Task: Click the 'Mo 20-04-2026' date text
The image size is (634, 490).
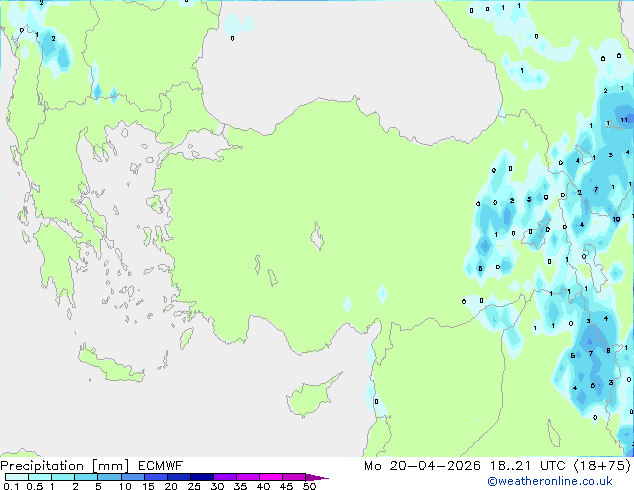Action: (422, 466)
